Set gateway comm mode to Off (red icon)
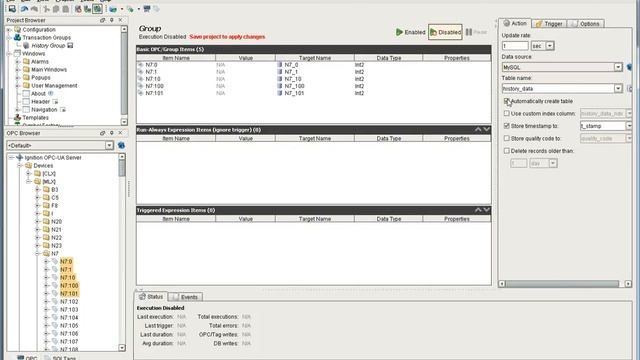Viewport: 640px width, 360px height. point(78,9)
